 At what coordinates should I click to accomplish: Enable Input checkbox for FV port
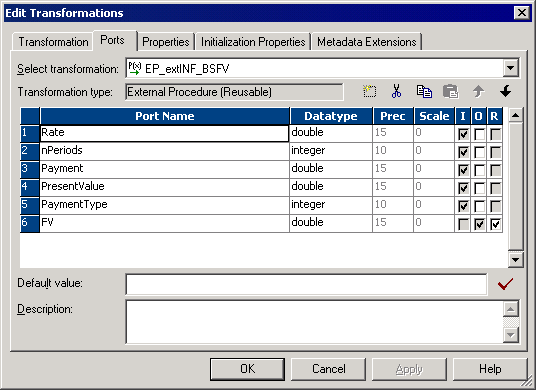point(463,224)
